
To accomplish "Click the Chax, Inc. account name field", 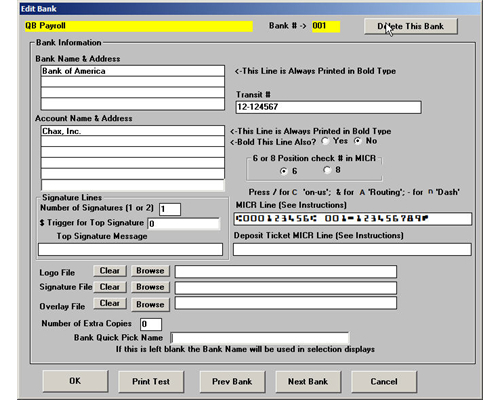I will click(133, 131).
